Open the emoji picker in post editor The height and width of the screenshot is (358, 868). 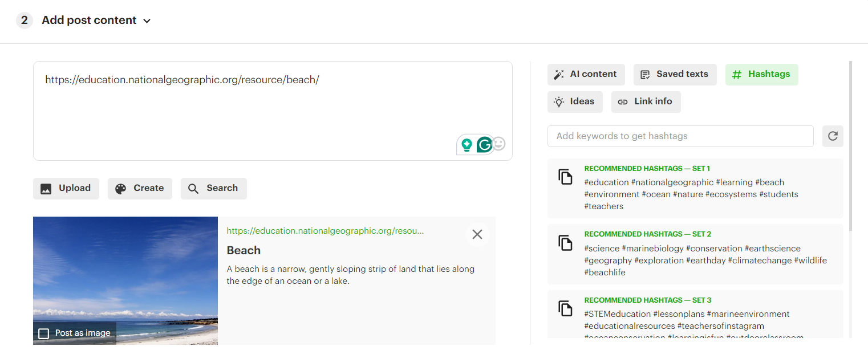pyautogui.click(x=499, y=144)
